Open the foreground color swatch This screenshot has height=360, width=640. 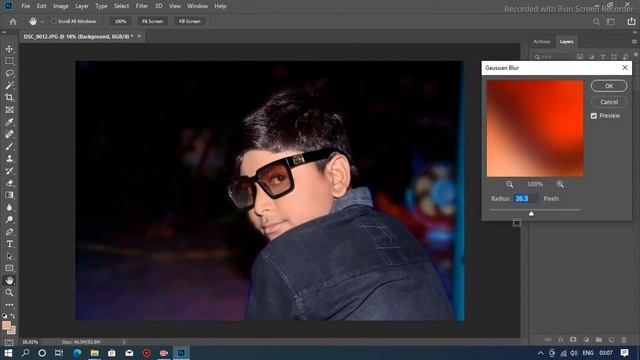[7, 325]
